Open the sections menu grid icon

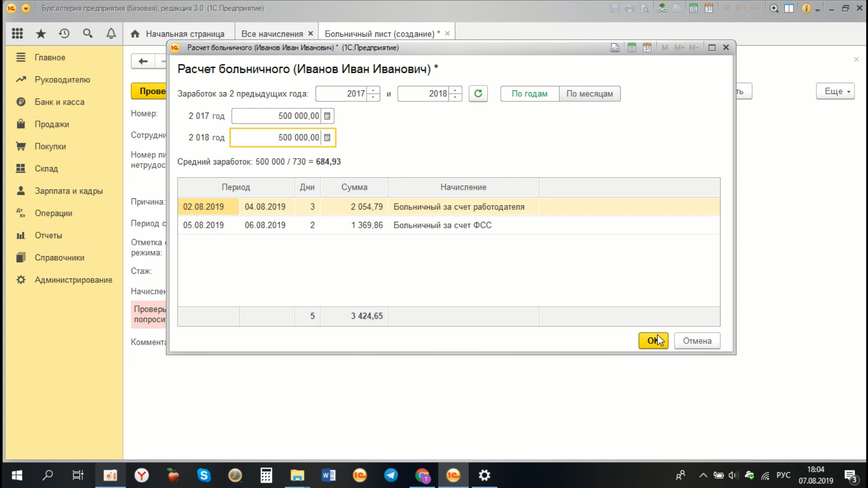[x=17, y=33]
